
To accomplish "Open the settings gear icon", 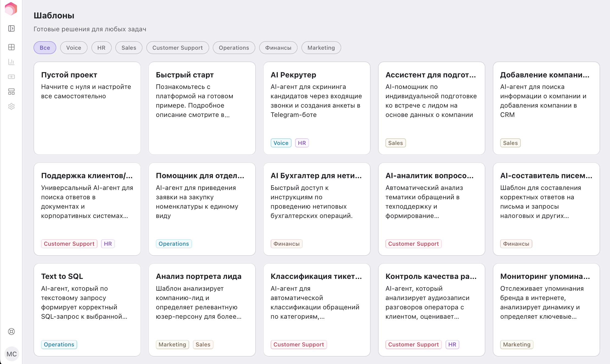I will pos(11,107).
